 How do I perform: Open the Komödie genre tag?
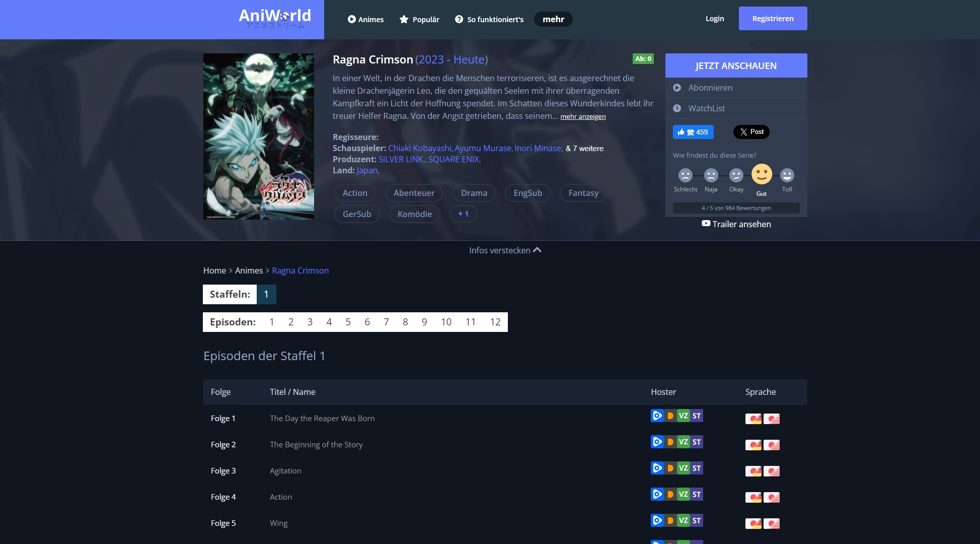414,214
